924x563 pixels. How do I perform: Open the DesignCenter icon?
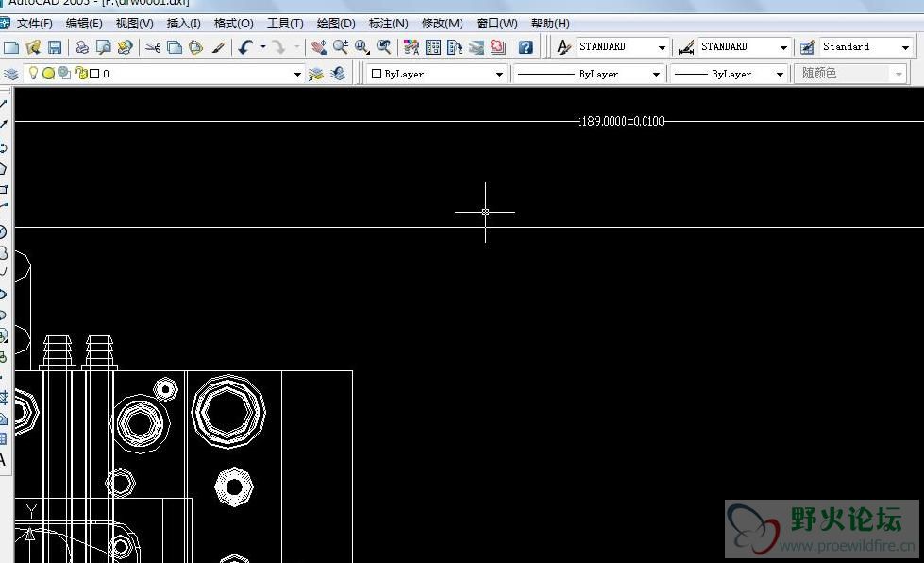(433, 47)
